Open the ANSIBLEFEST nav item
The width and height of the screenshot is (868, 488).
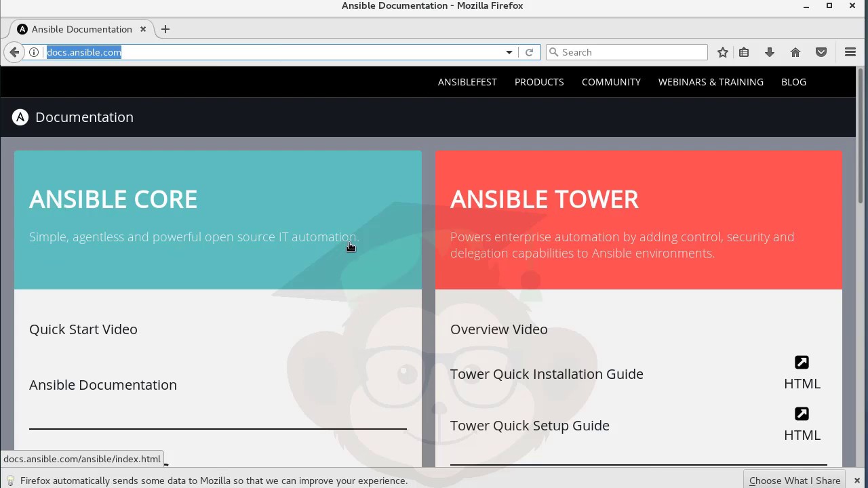coord(467,82)
